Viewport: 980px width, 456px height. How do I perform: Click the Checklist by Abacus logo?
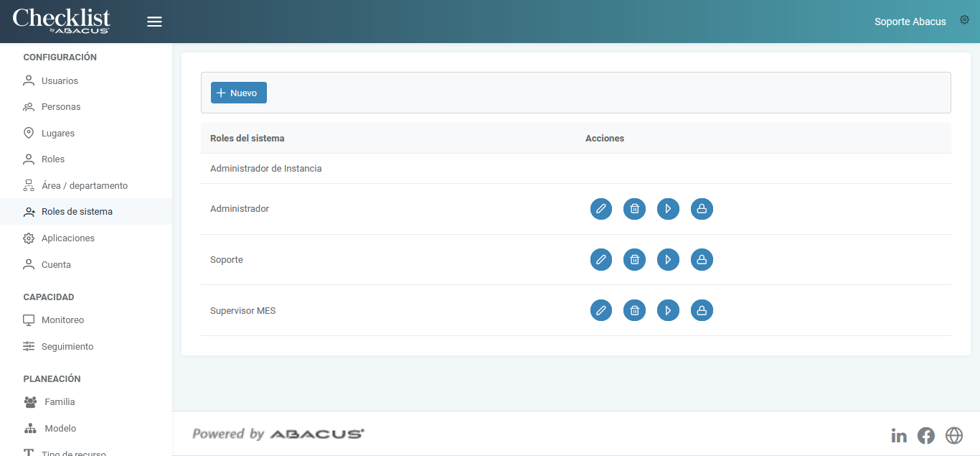(61, 21)
